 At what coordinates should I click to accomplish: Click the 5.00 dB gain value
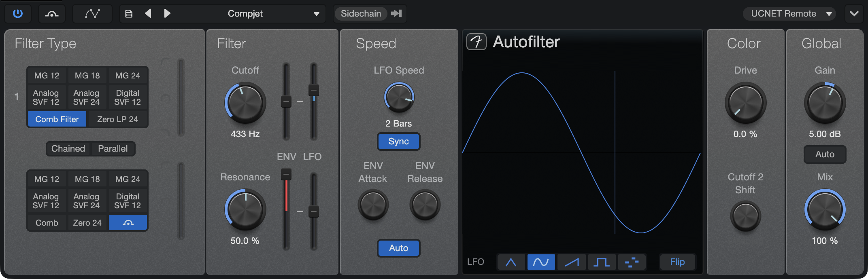[825, 134]
